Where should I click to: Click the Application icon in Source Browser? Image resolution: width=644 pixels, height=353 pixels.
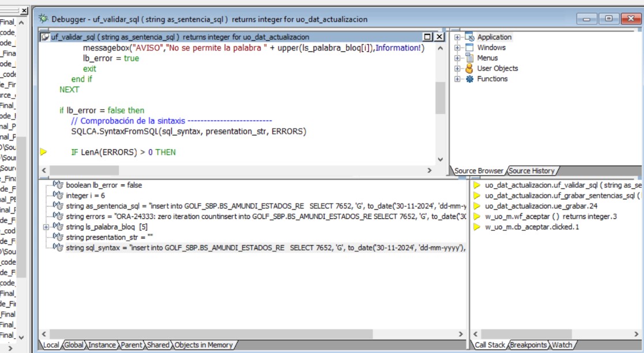point(469,37)
